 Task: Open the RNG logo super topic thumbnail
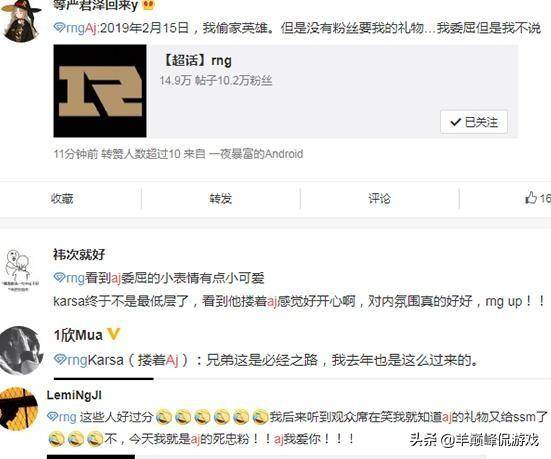(x=100, y=91)
